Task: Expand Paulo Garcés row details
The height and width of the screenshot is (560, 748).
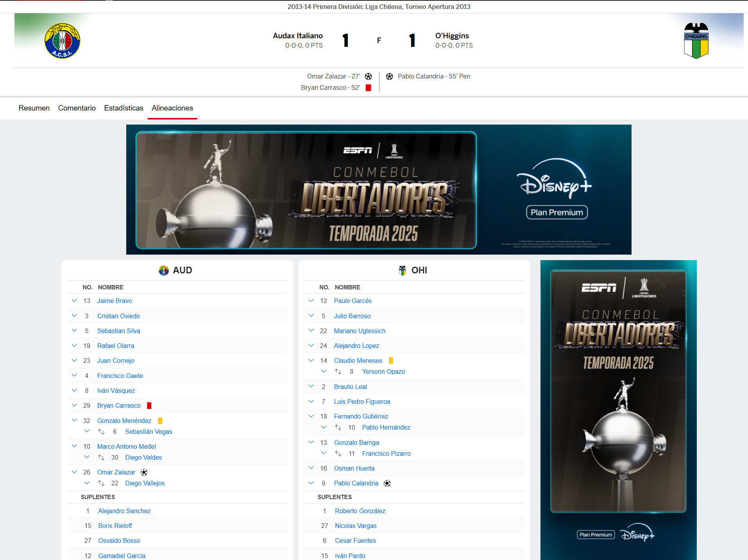Action: coord(311,301)
